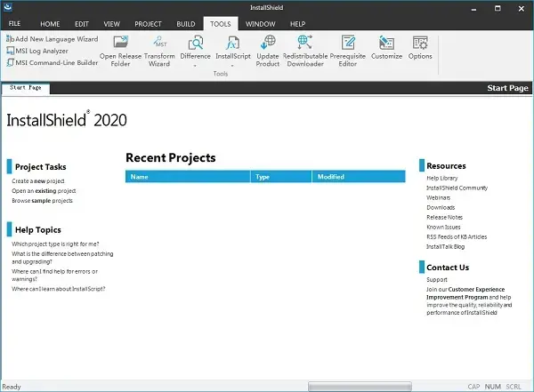Sort recent projects by Type column
534x392 pixels.
pyautogui.click(x=281, y=177)
